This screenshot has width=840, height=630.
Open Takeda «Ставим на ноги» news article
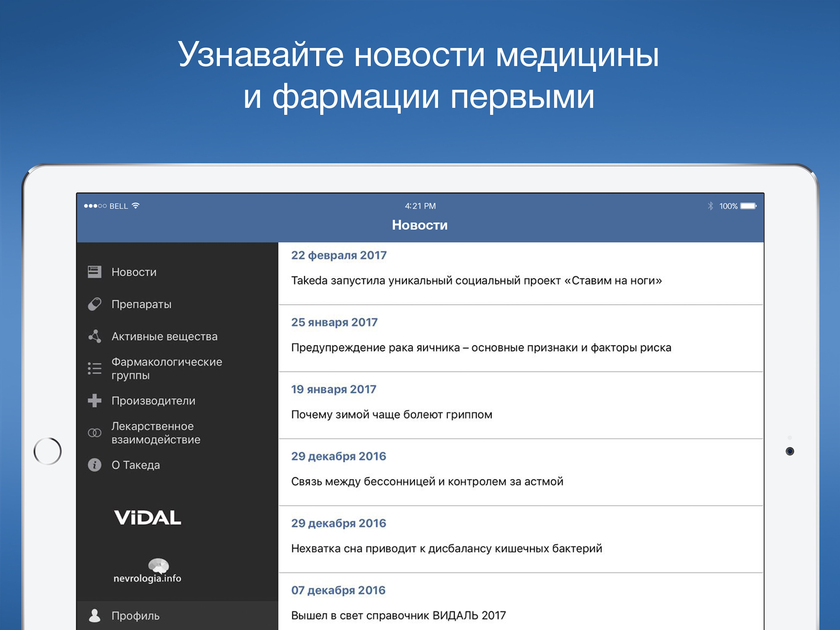coord(521,273)
